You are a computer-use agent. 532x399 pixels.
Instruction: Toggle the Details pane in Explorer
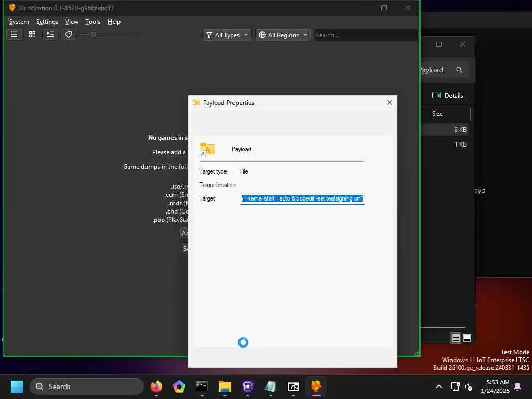pos(447,96)
